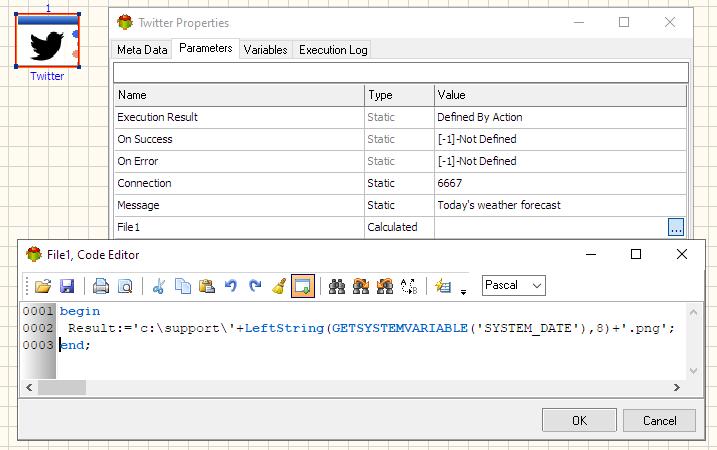The width and height of the screenshot is (717, 450).
Task: Click the Message value Today's weather forecast
Action: point(499,205)
